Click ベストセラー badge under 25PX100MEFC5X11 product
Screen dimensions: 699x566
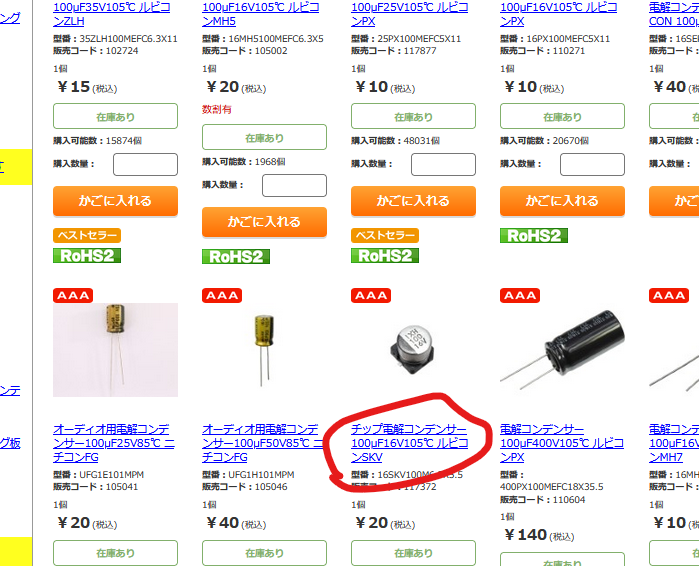click(385, 235)
